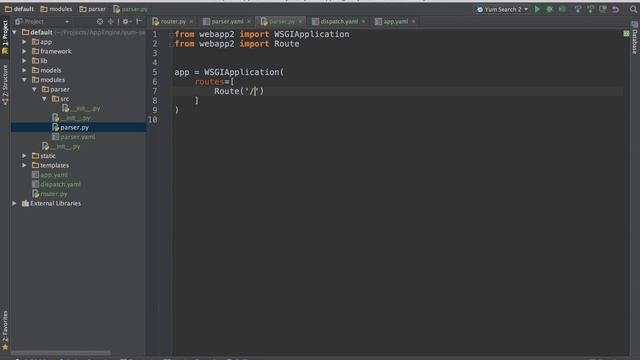
Task: Open Project panel gear settings
Action: click(126, 21)
